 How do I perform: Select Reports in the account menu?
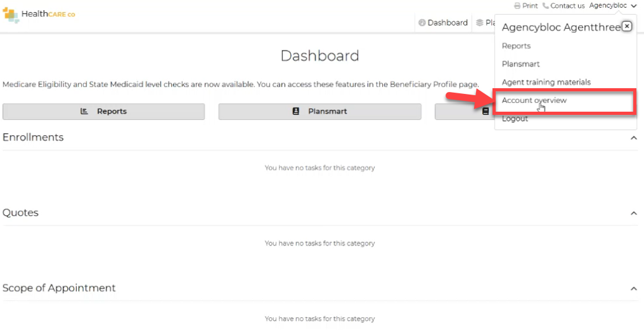coord(516,46)
